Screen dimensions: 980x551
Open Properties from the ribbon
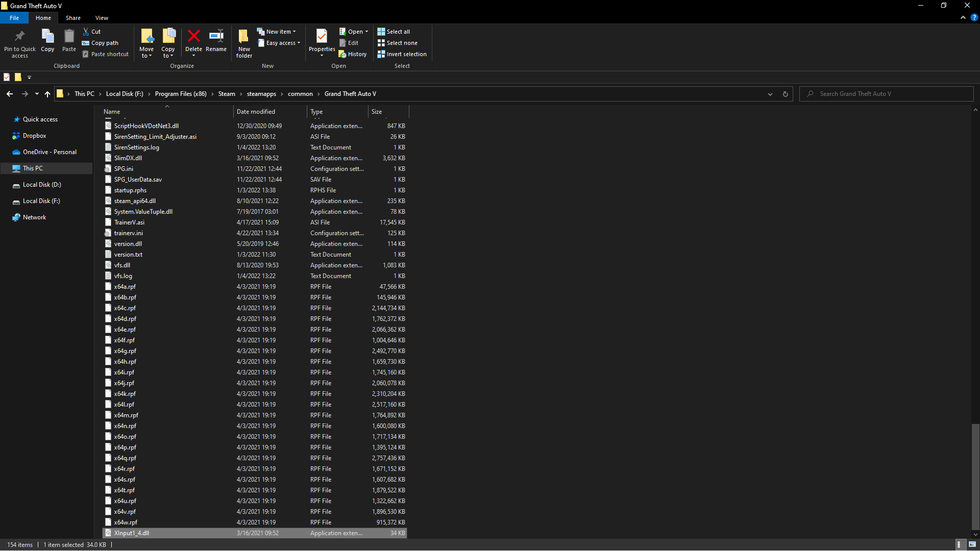coord(322,37)
